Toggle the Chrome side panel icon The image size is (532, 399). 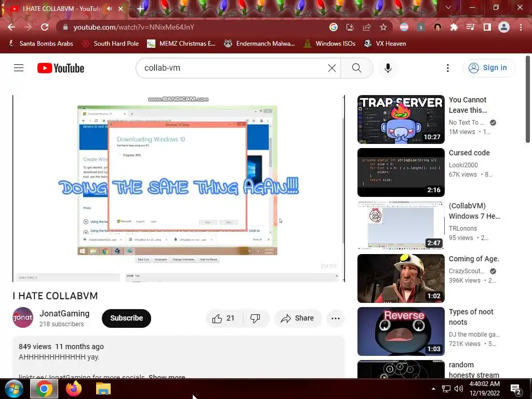point(487,27)
